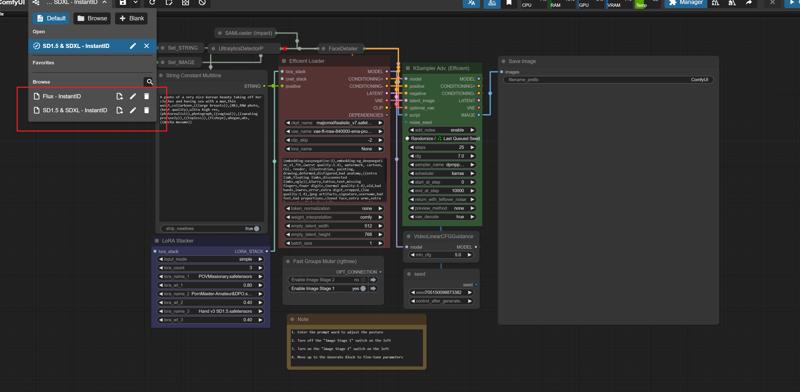
Task: Insert Flux - InstantID workflow via file-plus icon
Action: click(119, 96)
